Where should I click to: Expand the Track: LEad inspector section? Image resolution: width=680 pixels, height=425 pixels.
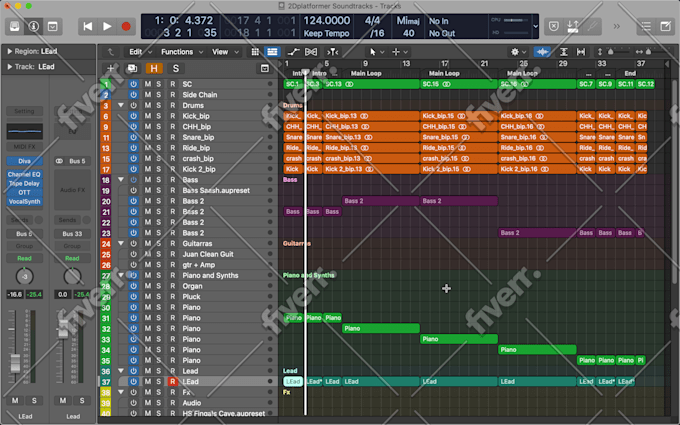point(10,67)
